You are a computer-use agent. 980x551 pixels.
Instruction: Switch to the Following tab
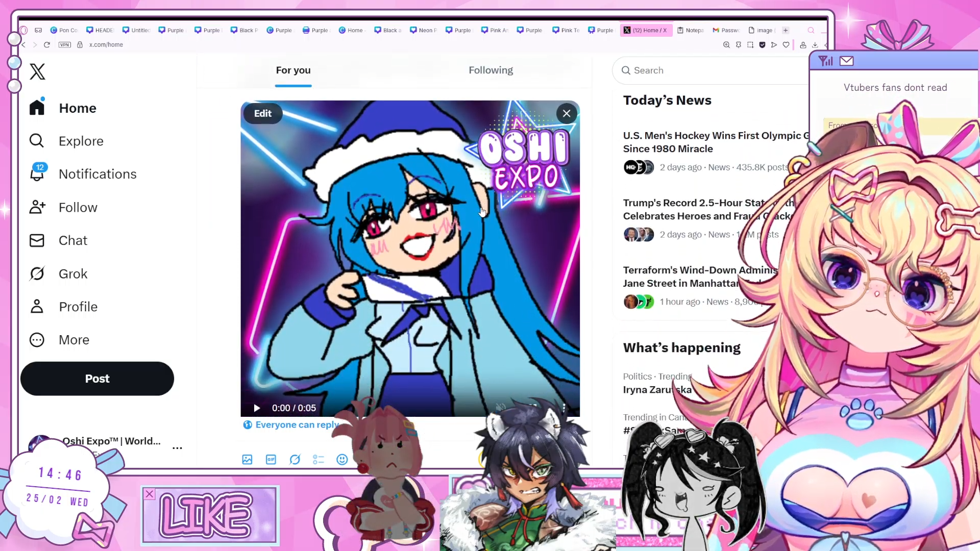(491, 70)
